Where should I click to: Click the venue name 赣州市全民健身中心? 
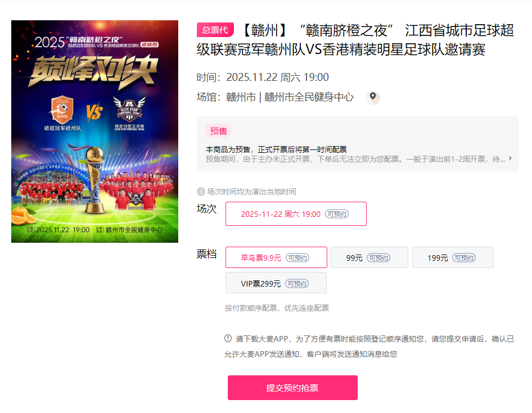pyautogui.click(x=309, y=97)
